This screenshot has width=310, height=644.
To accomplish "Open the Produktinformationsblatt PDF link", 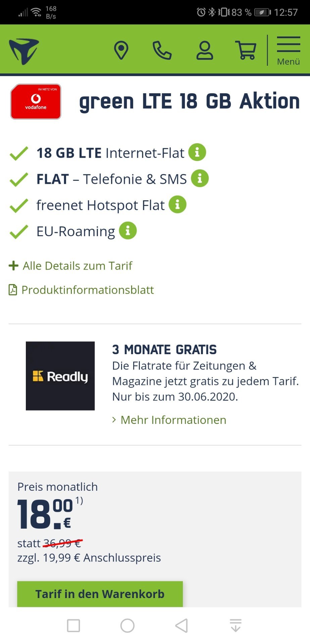I will tap(81, 290).
